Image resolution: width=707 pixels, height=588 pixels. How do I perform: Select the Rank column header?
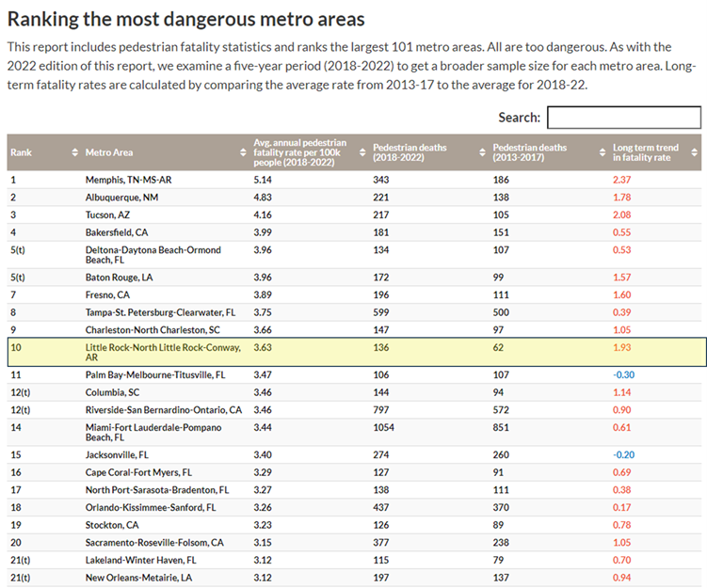21,152
